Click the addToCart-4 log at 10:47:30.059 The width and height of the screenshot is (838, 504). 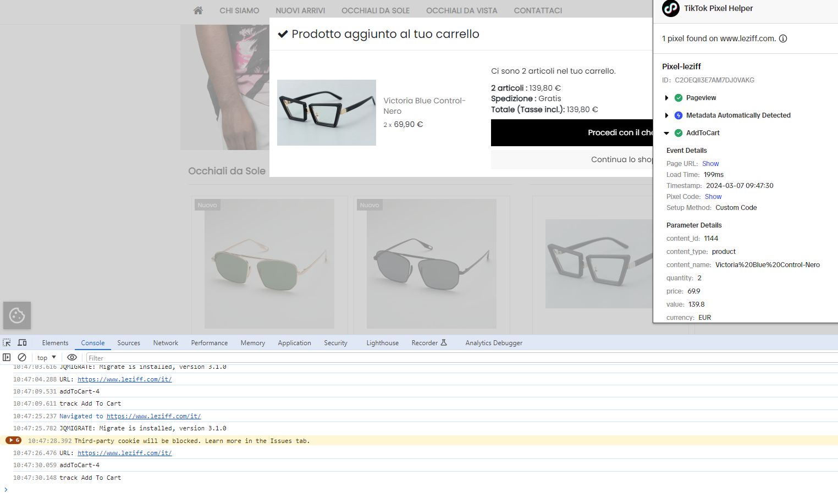tap(80, 465)
